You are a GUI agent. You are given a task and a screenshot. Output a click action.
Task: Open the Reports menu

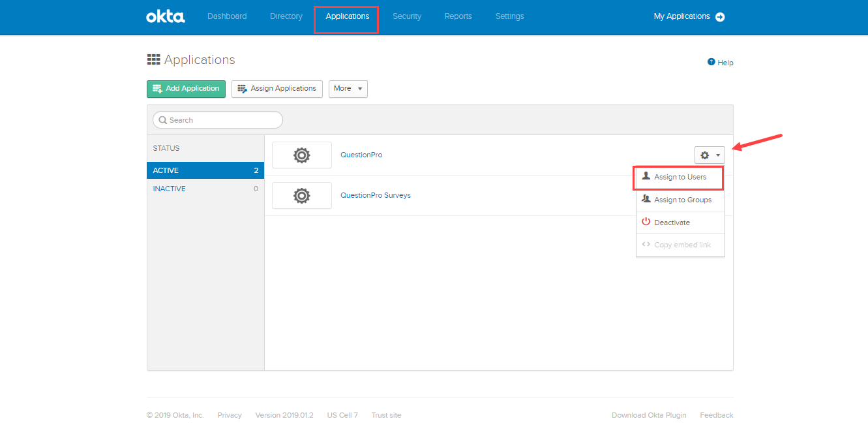[458, 16]
